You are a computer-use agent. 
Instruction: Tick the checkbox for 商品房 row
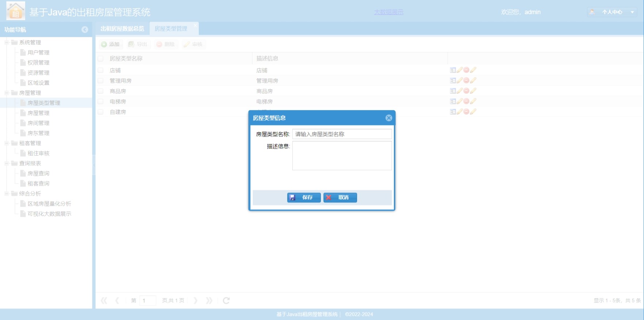tap(100, 91)
